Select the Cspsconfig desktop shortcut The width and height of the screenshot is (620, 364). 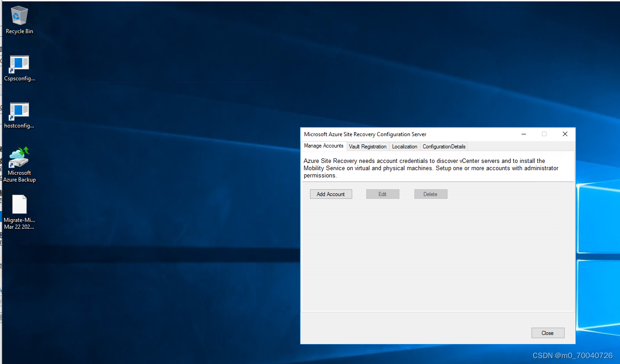(19, 69)
